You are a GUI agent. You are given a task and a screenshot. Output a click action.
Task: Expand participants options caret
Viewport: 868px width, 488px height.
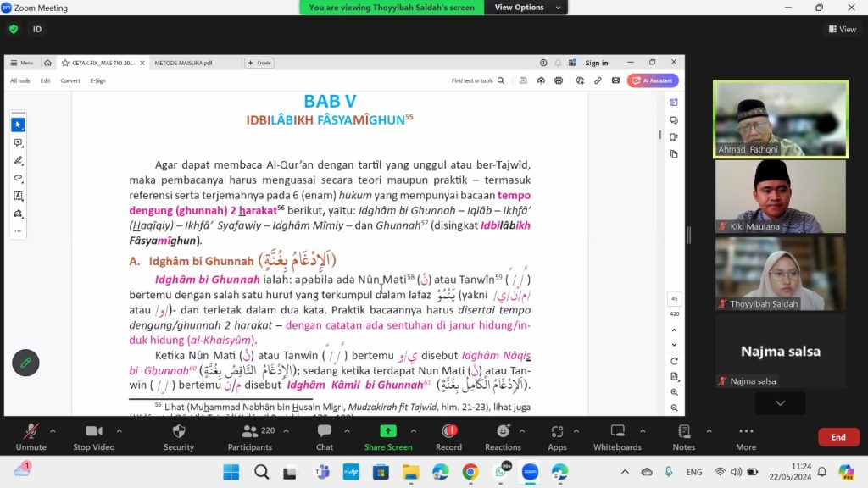tap(287, 431)
